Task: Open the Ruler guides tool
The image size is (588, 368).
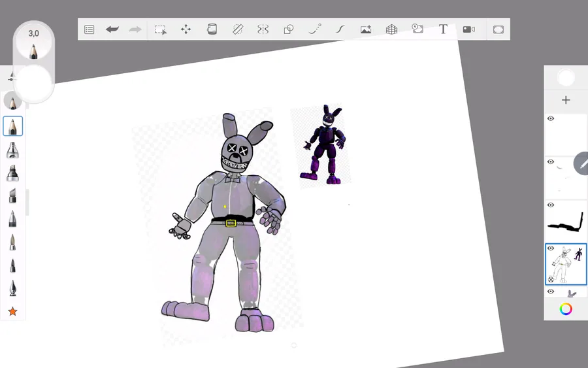Action: point(238,29)
